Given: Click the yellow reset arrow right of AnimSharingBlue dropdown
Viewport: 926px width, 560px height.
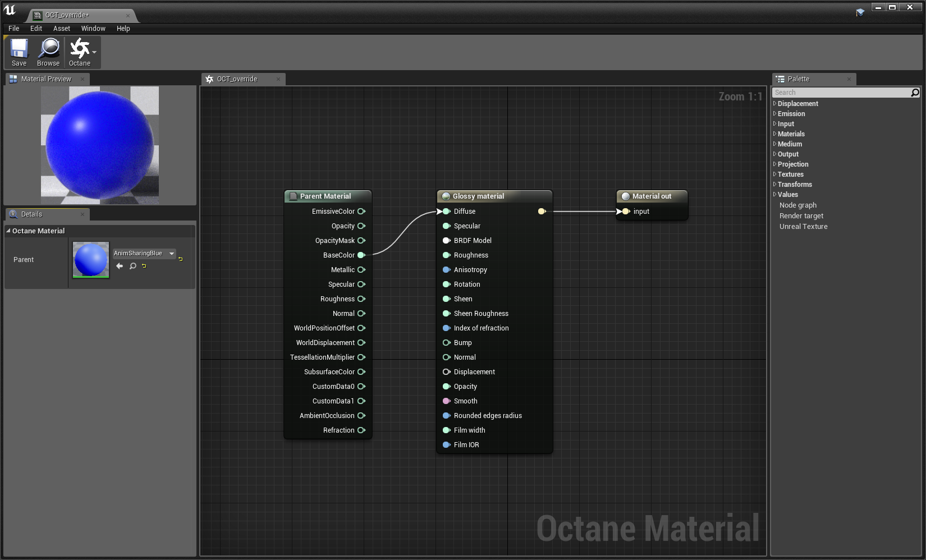Looking at the screenshot, I should (x=181, y=259).
